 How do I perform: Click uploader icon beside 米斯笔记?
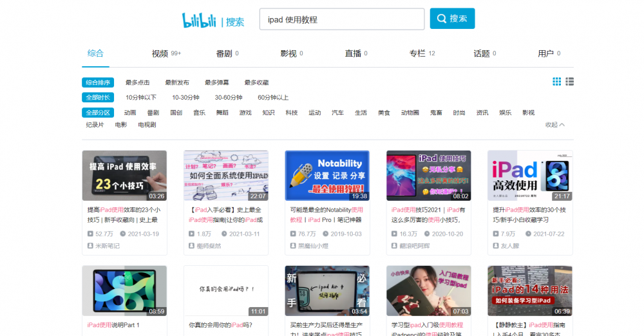tap(90, 245)
